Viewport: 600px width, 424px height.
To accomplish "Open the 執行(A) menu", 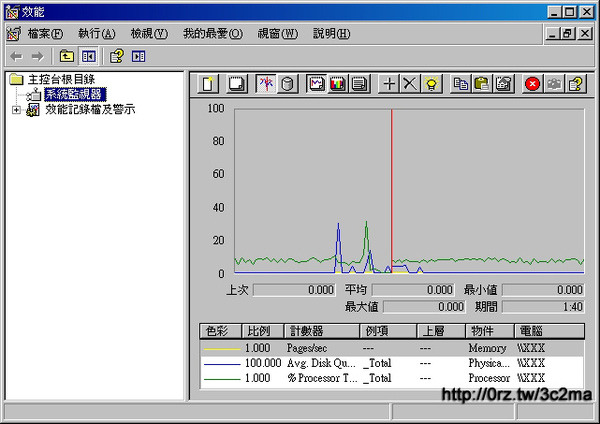I will pyautogui.click(x=96, y=34).
